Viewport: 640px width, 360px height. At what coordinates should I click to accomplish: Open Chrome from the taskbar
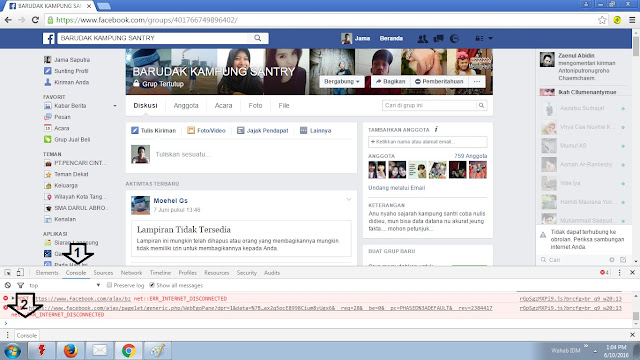click(x=129, y=351)
